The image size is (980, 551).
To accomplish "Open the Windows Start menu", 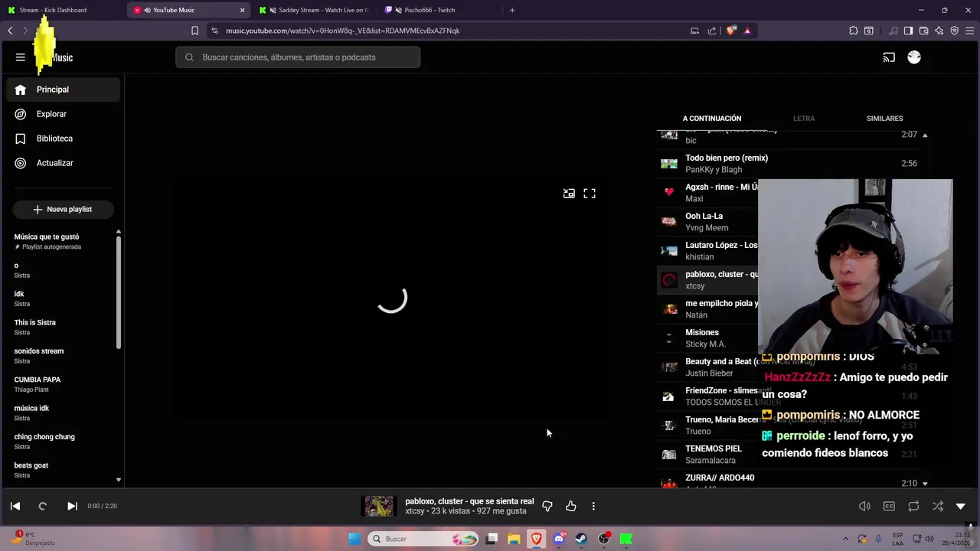I will point(354,539).
